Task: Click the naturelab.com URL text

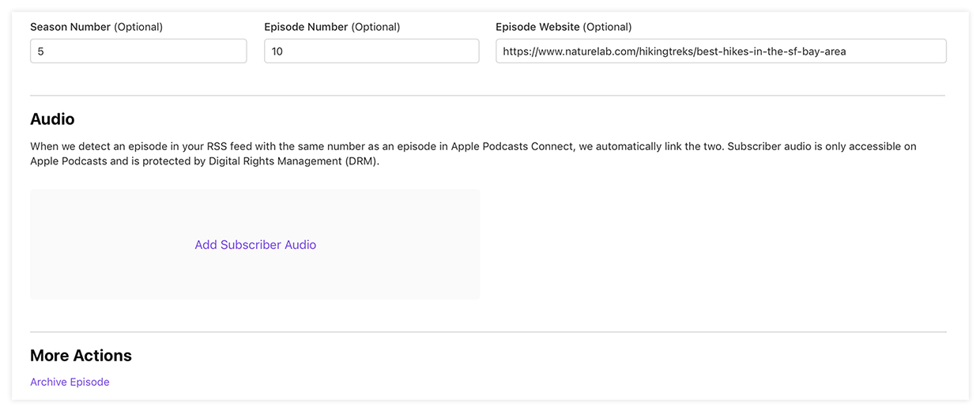Action: click(x=674, y=51)
